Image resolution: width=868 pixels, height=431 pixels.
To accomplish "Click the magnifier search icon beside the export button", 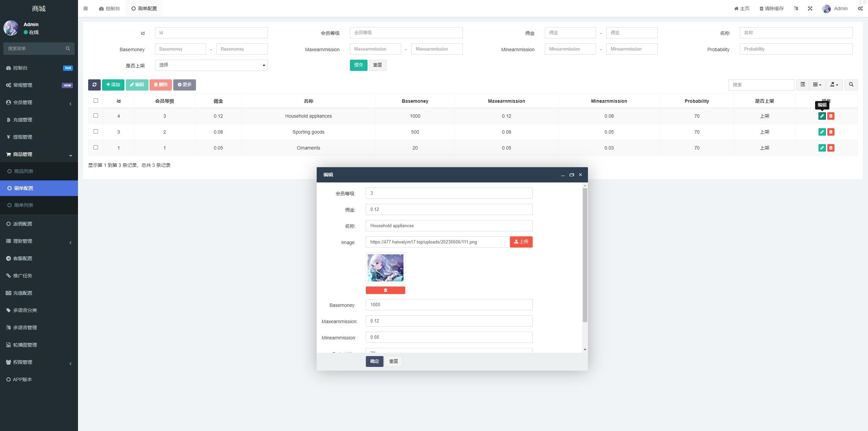I will click(851, 85).
